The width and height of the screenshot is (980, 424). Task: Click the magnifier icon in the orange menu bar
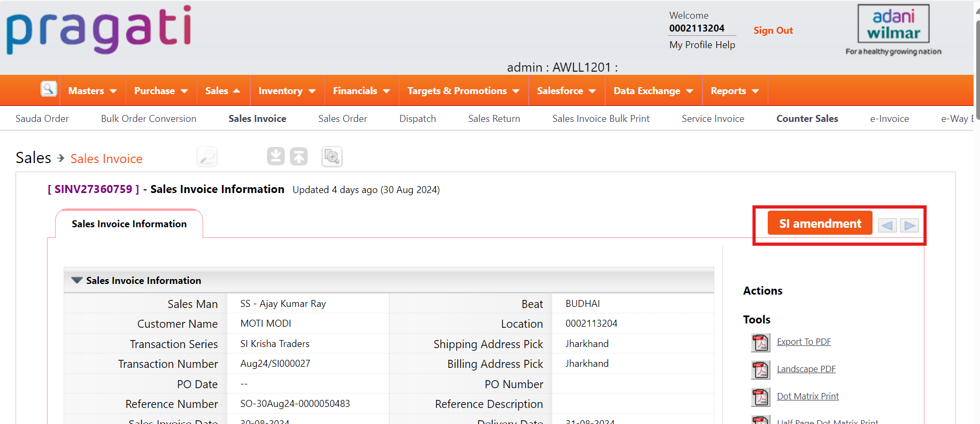click(49, 89)
